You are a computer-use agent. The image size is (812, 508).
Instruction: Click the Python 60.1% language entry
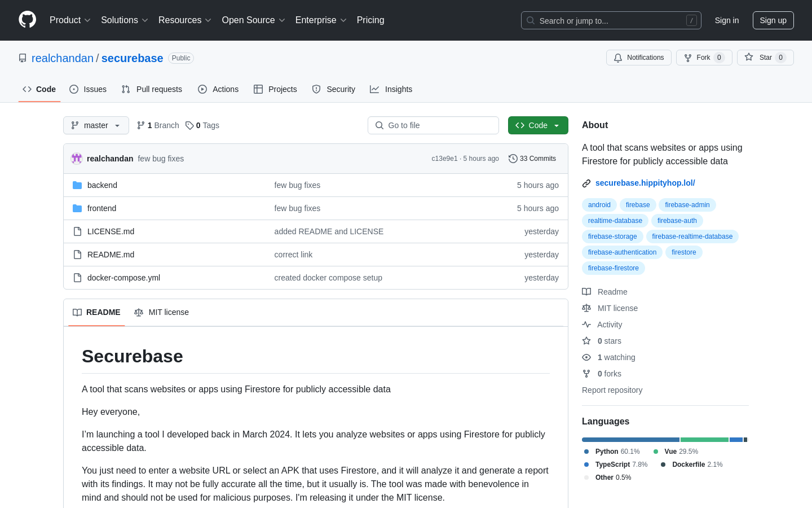pos(612,452)
